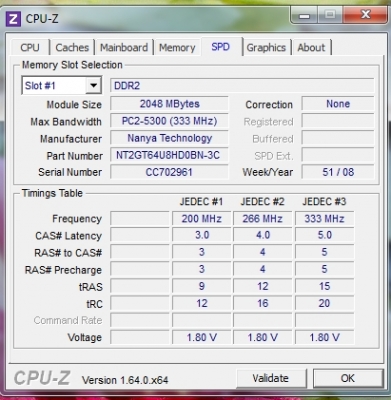Click the disabled maximize button

click(x=330, y=15)
